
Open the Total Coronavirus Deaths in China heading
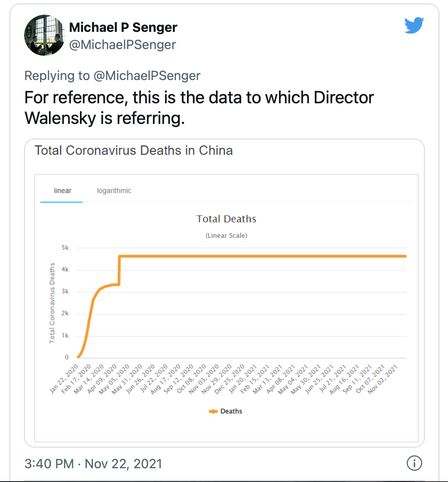(134, 151)
